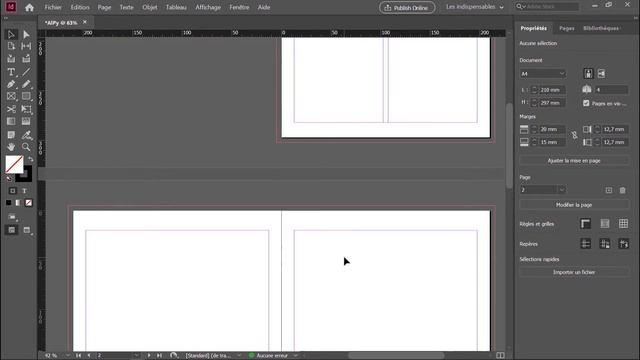Screen dimensions: 640x360
Task: Select the Line tool
Action: coord(26,72)
